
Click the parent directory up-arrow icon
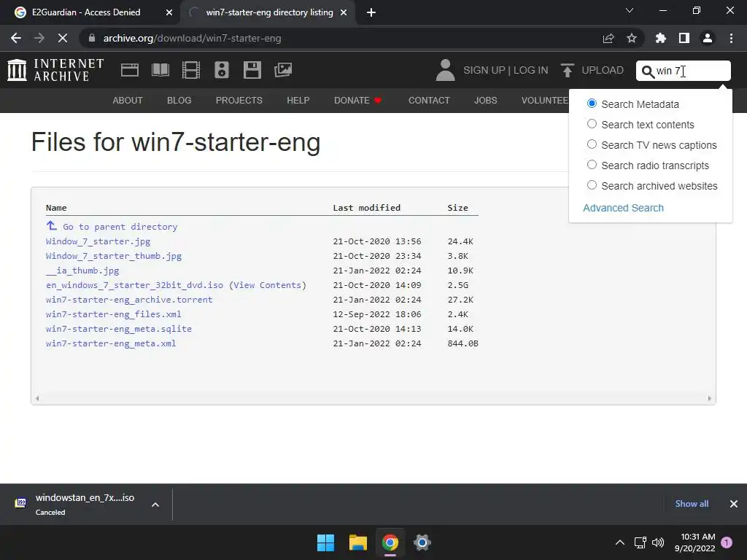[x=52, y=226]
